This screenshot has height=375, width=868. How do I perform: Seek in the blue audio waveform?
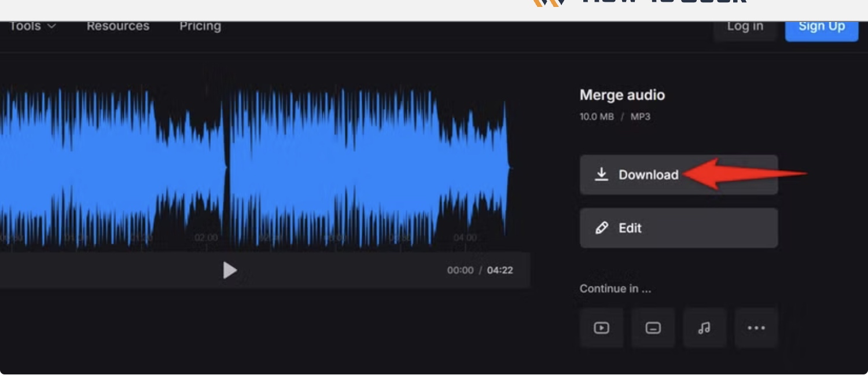click(255, 168)
